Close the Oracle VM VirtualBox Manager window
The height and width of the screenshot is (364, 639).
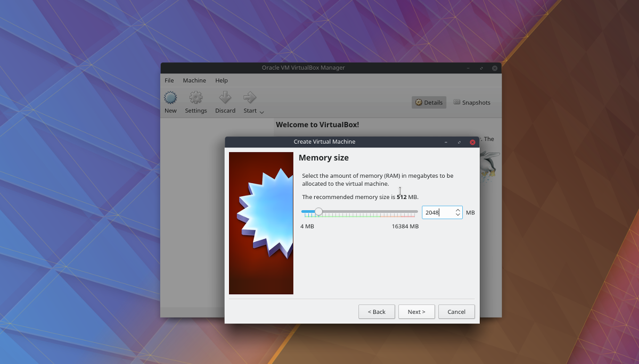coord(495,68)
